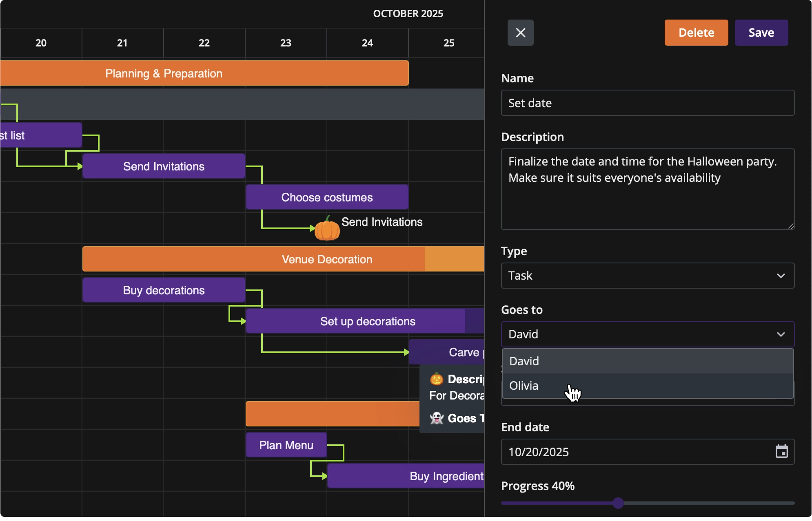
Task: Select the Buy decorations task bar
Action: (163, 290)
